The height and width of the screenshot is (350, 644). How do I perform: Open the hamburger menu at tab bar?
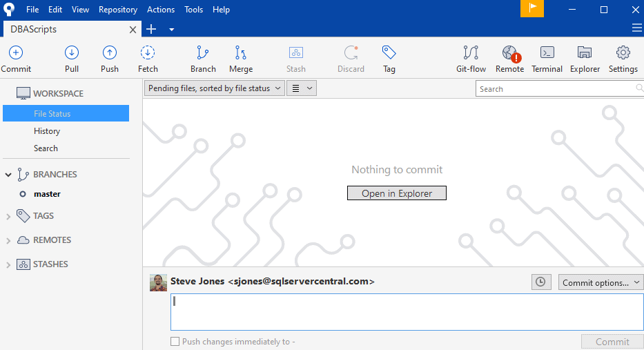click(637, 28)
